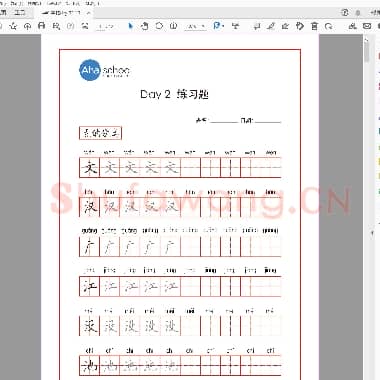Select the arrow selection tool
This screenshot has width=380, height=380.
pos(130,26)
